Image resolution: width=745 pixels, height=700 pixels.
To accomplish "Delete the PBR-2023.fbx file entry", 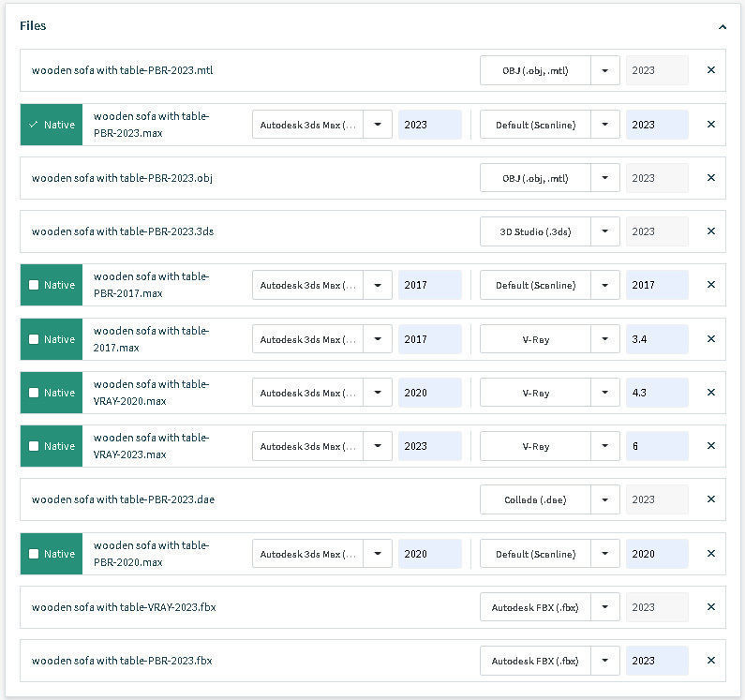I will pos(710,661).
